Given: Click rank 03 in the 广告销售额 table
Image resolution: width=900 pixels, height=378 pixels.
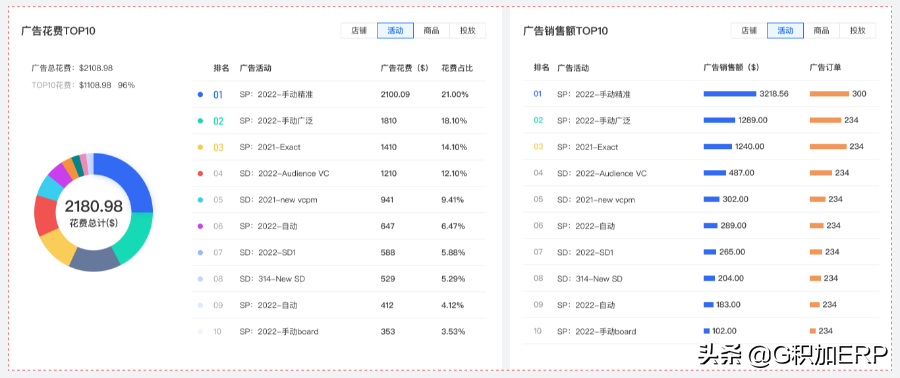Looking at the screenshot, I should (538, 147).
